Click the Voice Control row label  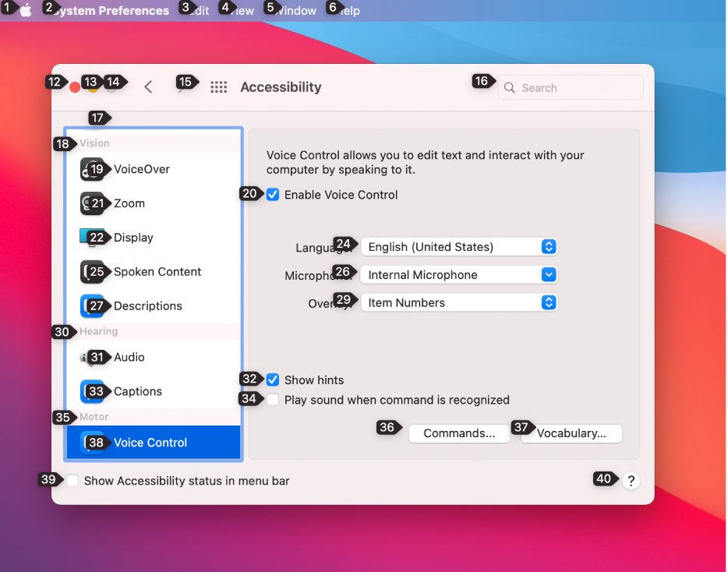coord(150,443)
